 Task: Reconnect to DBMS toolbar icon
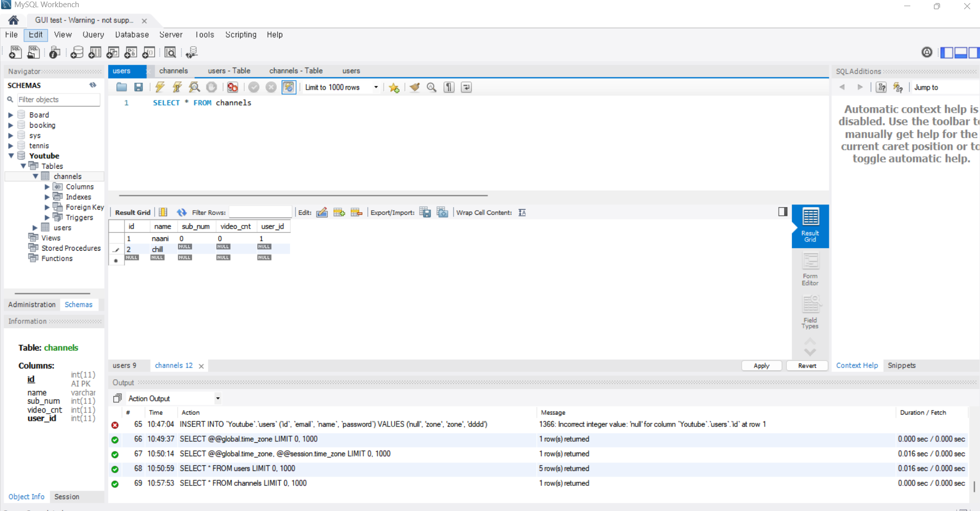[192, 52]
